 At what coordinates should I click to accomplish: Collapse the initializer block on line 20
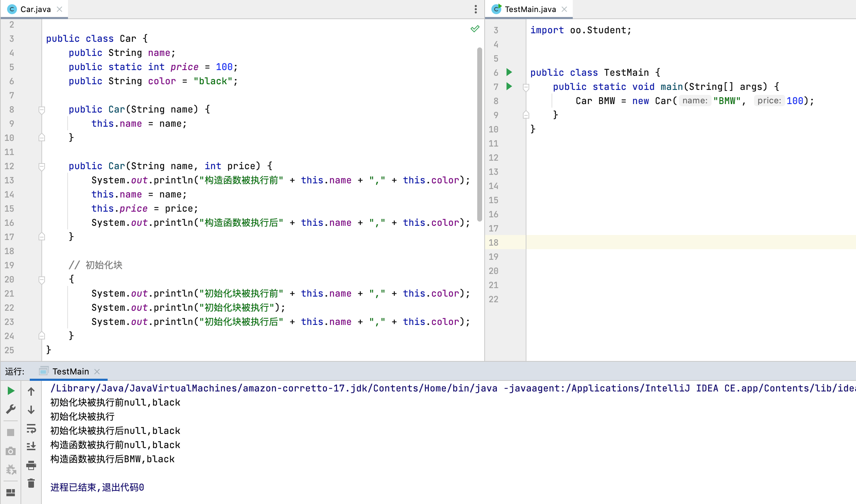tap(41, 280)
